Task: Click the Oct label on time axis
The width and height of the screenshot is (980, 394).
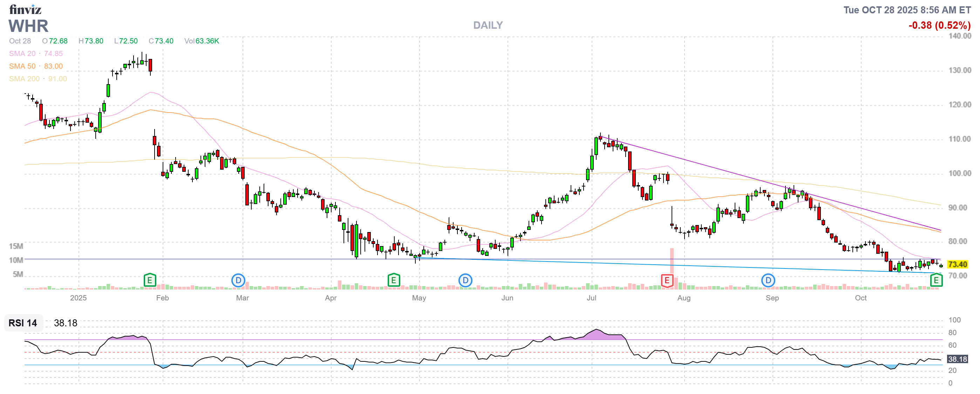Action: (x=860, y=298)
